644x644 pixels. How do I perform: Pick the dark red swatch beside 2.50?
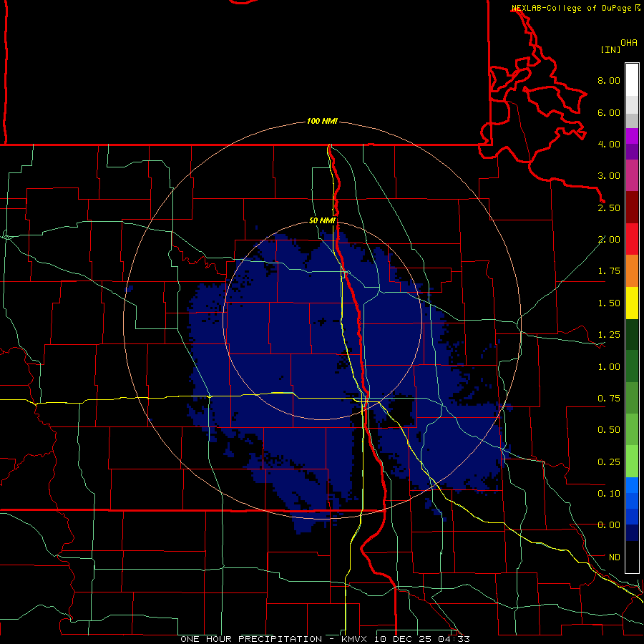(632, 208)
